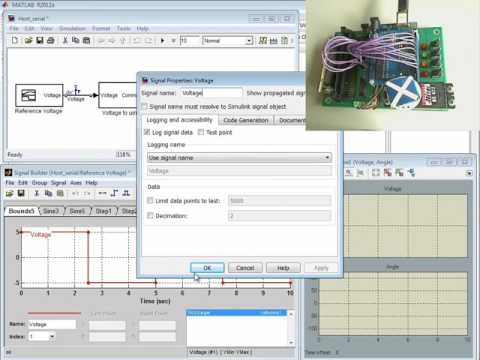The height and width of the screenshot is (360, 480).
Task: Open the File menu in Simulink model window
Action: 14,28
